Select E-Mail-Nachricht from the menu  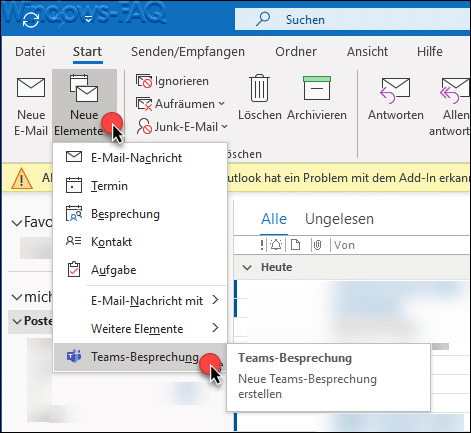click(x=140, y=158)
